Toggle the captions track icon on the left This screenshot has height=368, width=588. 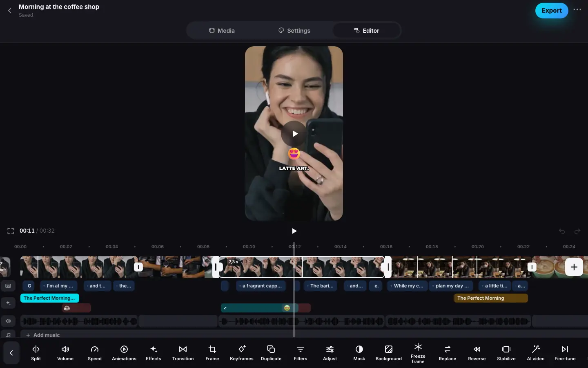click(x=8, y=286)
